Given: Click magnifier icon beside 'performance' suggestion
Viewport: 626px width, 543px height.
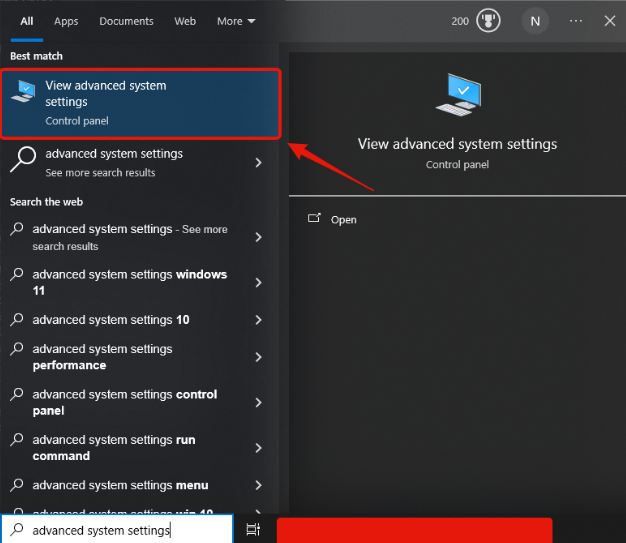Looking at the screenshot, I should point(17,349).
